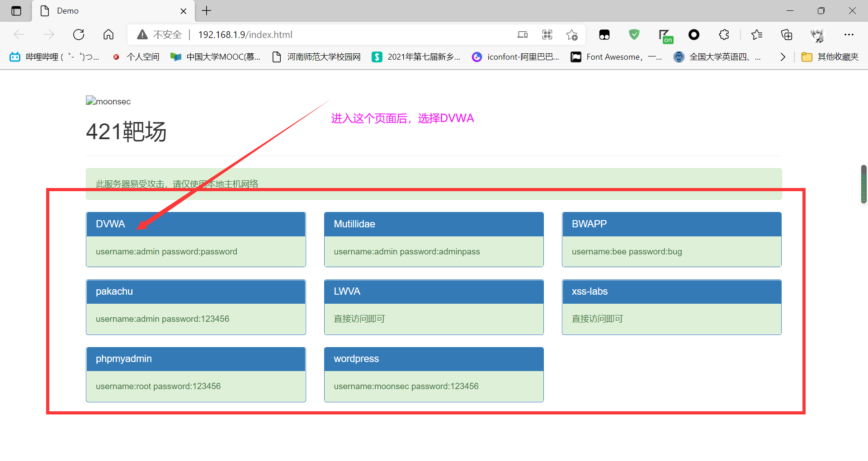Viewport: 868px width, 461px height.
Task: Go to the browser home page
Action: [x=108, y=34]
